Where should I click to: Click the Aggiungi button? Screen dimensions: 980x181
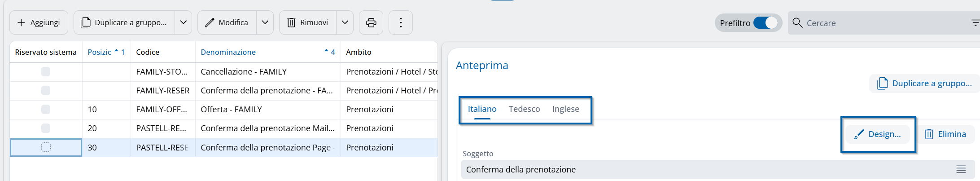click(39, 22)
